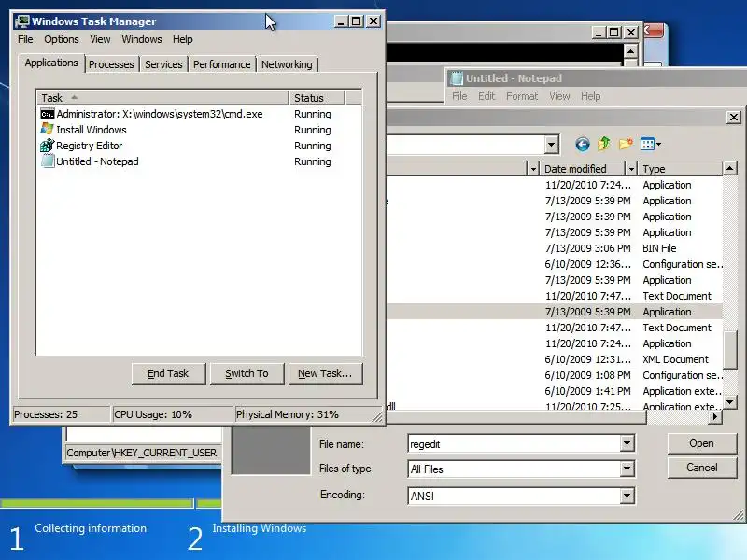The height and width of the screenshot is (560, 747).
Task: Select the Install Windows task icon
Action: (48, 129)
